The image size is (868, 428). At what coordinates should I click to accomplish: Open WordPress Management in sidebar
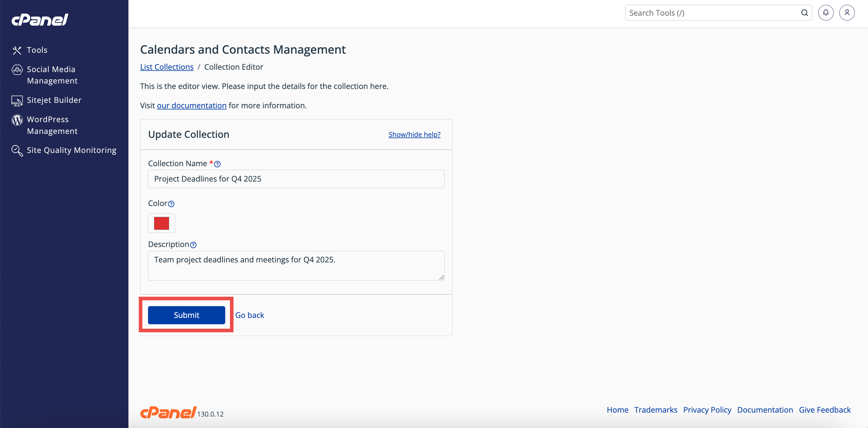52,125
